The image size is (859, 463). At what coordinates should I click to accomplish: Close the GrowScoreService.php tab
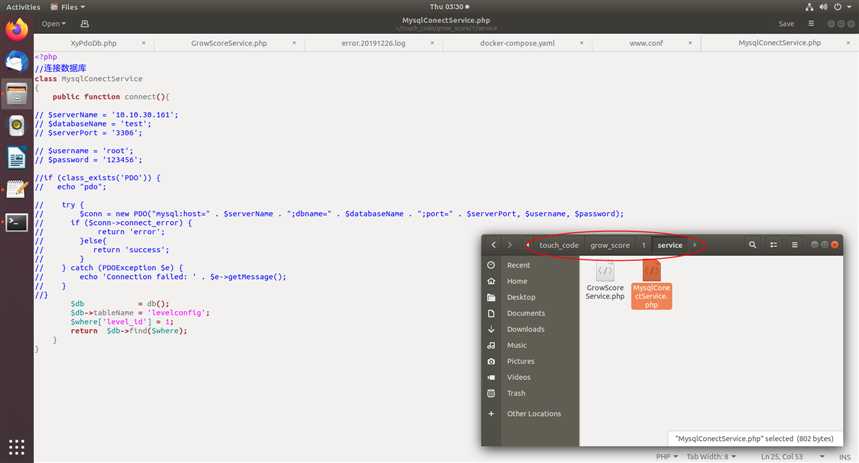coord(294,43)
